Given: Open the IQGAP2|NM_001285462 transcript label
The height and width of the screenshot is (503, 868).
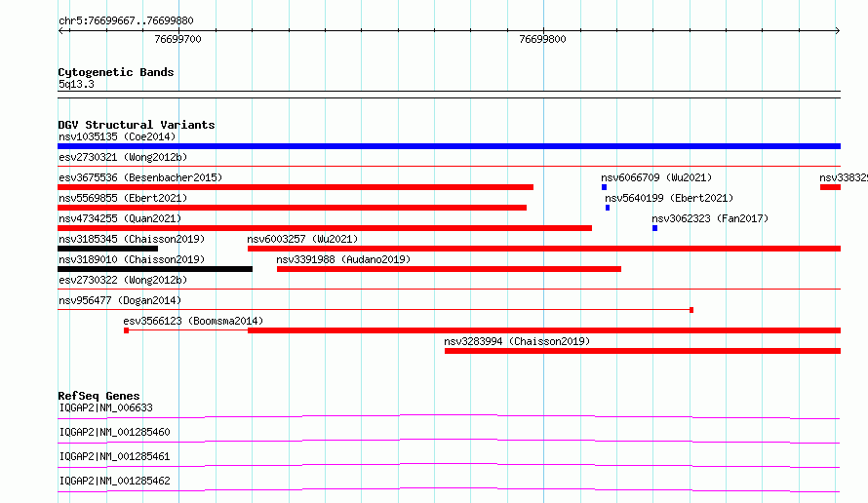Looking at the screenshot, I should (x=114, y=481).
